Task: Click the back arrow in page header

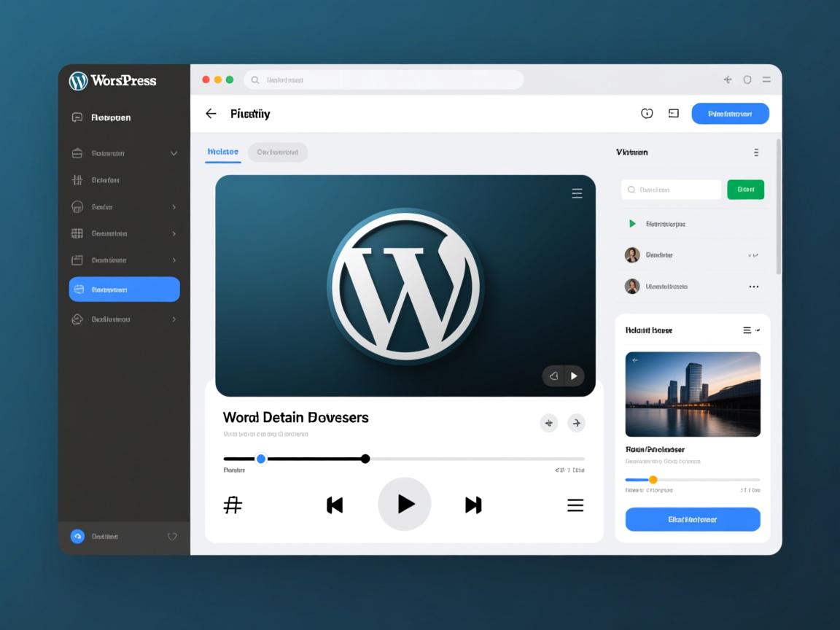Action: coord(211,114)
